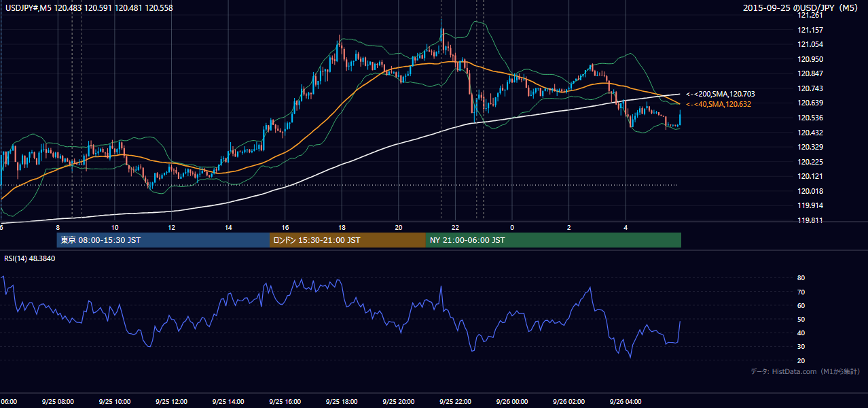This screenshot has width=868, height=408.
Task: Click the 9/26 00:00 date label
Action: [512, 402]
